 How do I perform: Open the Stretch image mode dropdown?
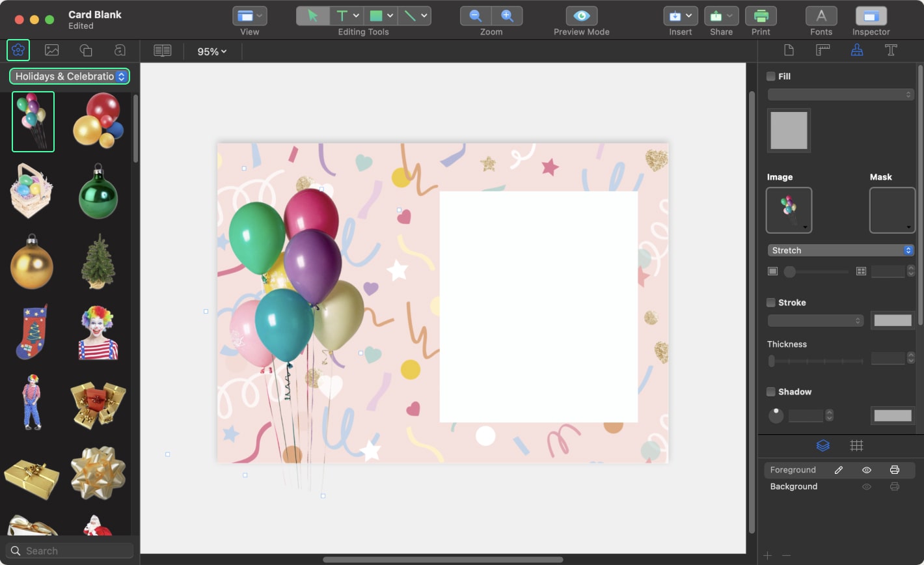coord(841,251)
